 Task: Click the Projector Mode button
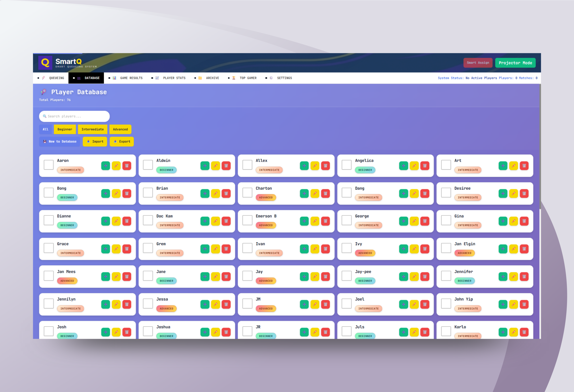pos(515,63)
